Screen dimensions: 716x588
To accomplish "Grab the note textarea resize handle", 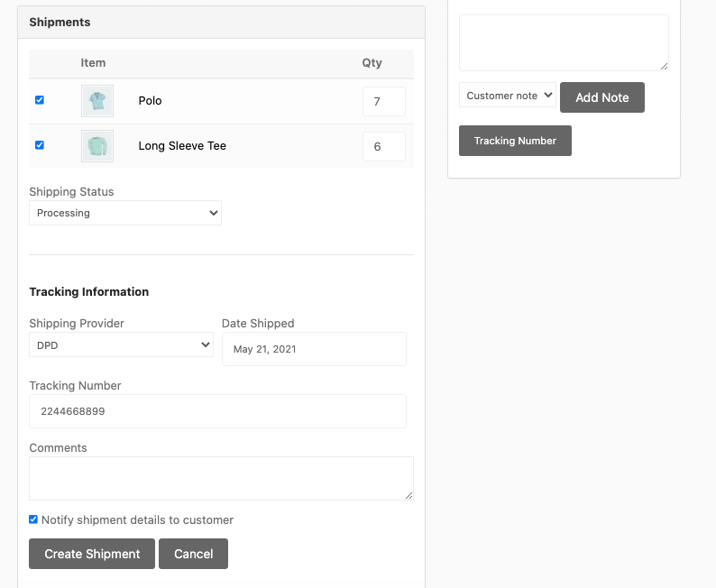I will coord(665,67).
